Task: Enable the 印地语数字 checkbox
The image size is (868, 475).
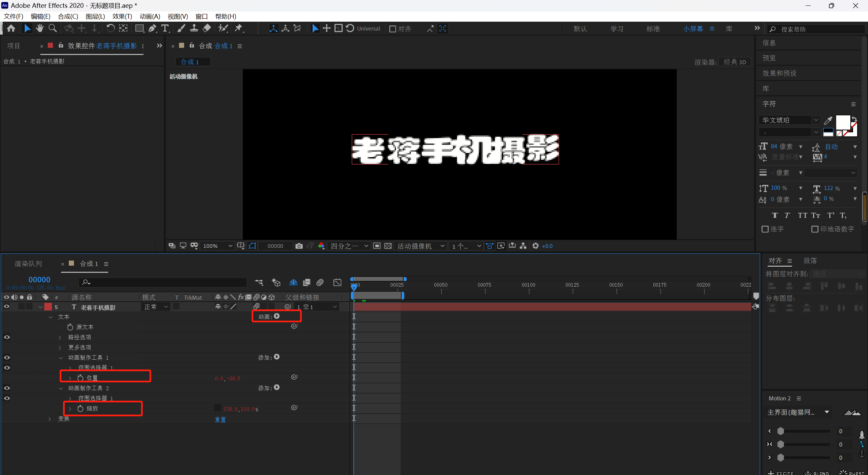Action: point(815,229)
